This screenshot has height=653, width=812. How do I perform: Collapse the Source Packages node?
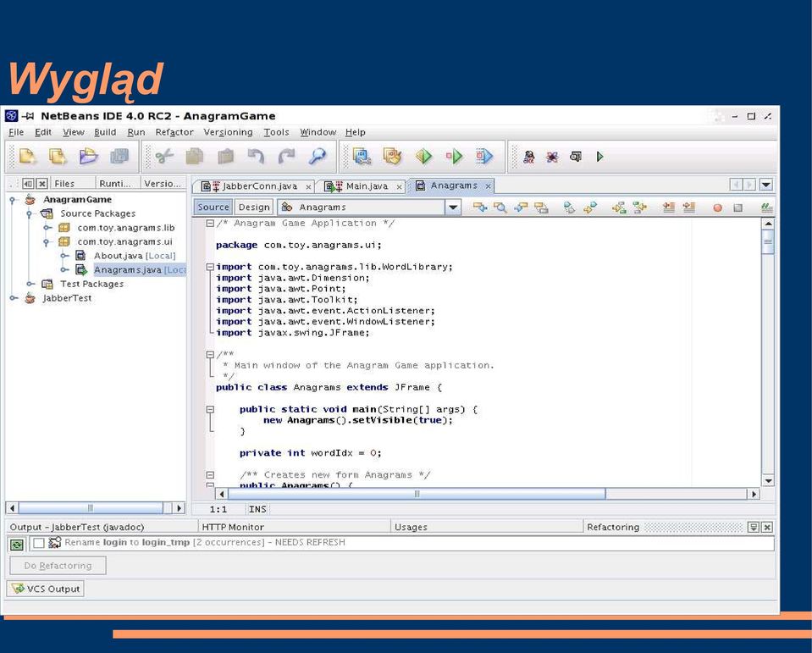30,214
